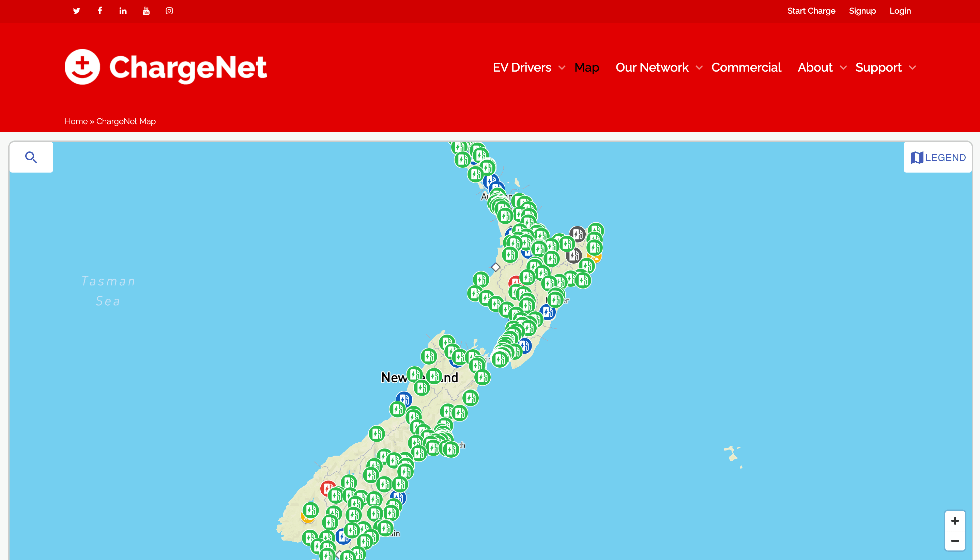Viewport: 980px width, 560px height.
Task: Select the blue charger marker on the South Island west coast
Action: pyautogui.click(x=404, y=399)
